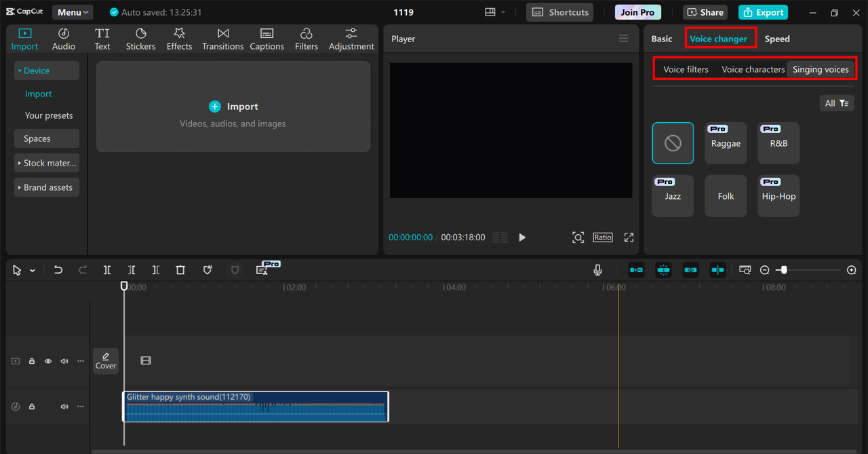Viewport: 868px width, 454px height.
Task: Toggle preview axis on the timeline
Action: pyautogui.click(x=717, y=270)
